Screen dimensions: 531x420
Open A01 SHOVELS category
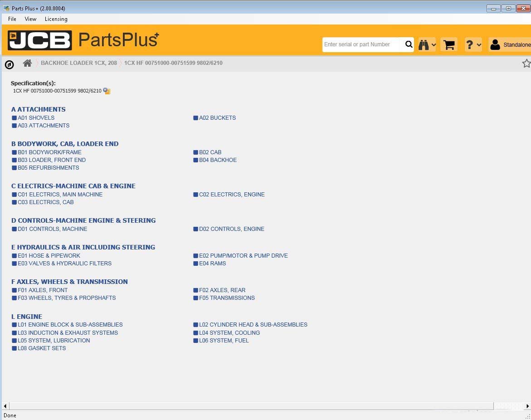point(36,118)
